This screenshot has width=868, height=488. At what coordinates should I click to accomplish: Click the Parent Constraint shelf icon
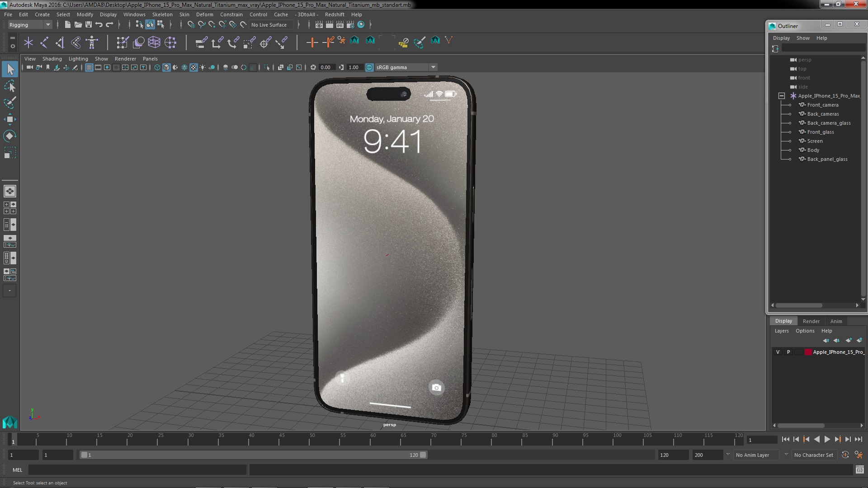coord(202,43)
